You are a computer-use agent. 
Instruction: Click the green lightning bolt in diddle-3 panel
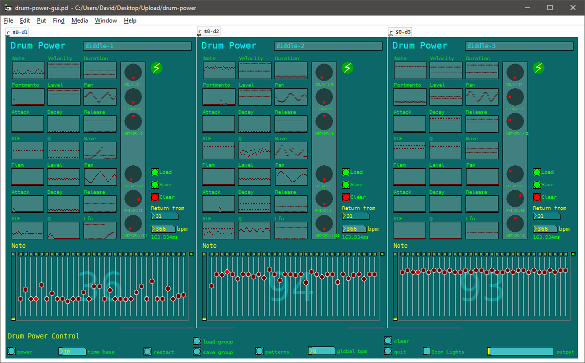(538, 68)
